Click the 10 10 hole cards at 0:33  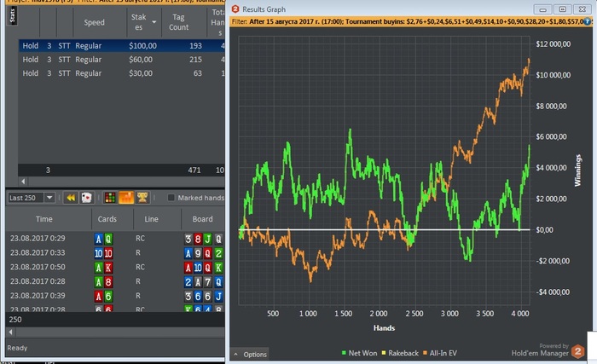[103, 253]
